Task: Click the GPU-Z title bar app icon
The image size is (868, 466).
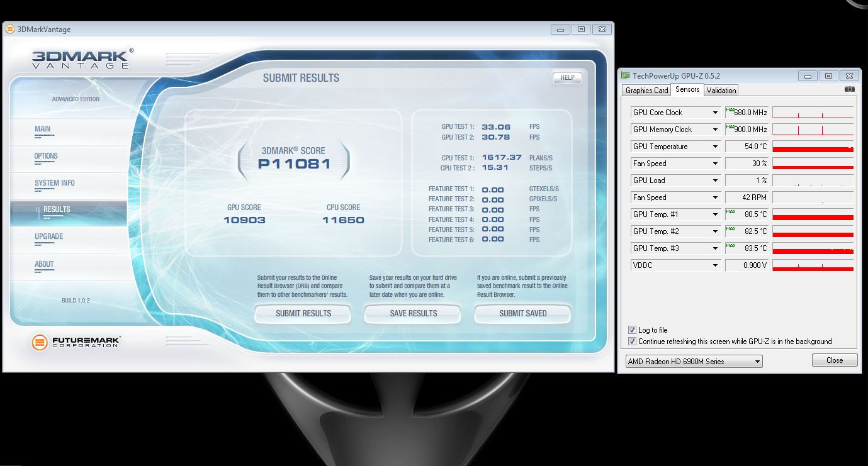Action: 625,75
